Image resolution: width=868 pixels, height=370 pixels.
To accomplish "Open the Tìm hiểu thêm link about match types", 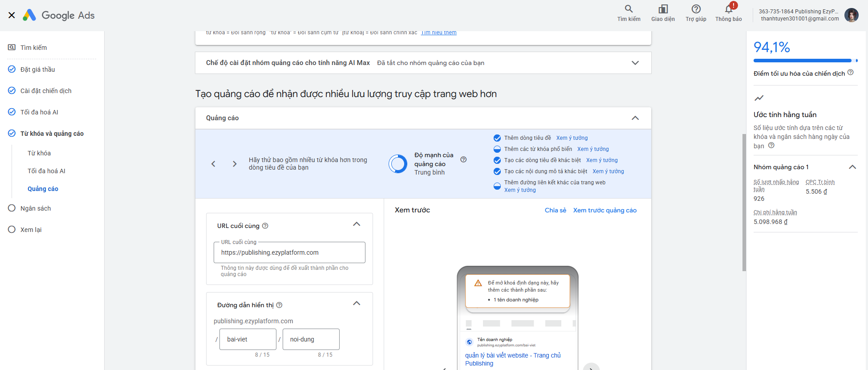I will pos(439,33).
